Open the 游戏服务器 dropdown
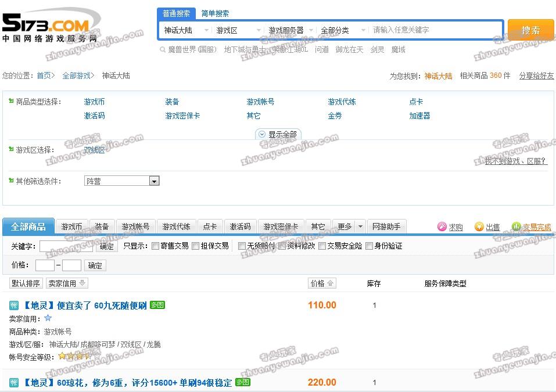The width and height of the screenshot is (556, 392). [290, 30]
